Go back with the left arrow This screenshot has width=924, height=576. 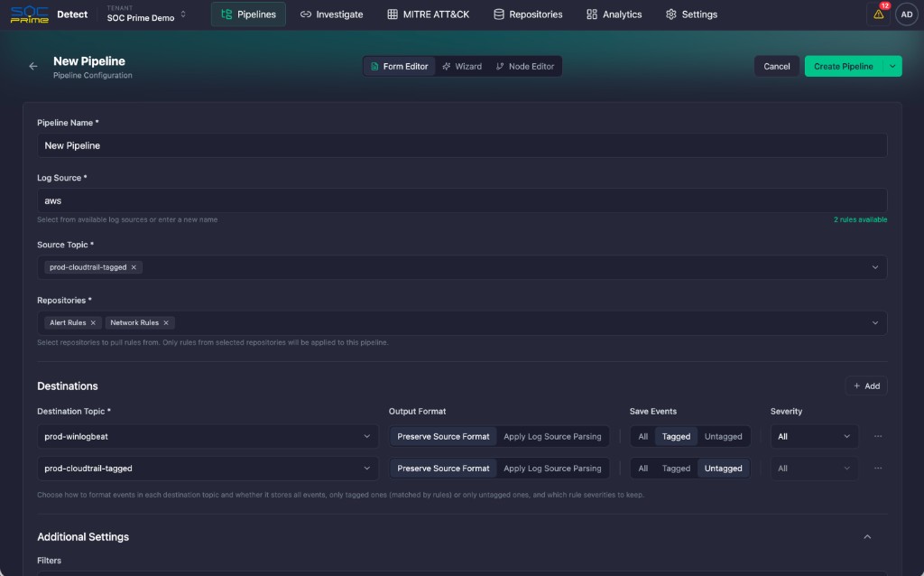[33, 67]
